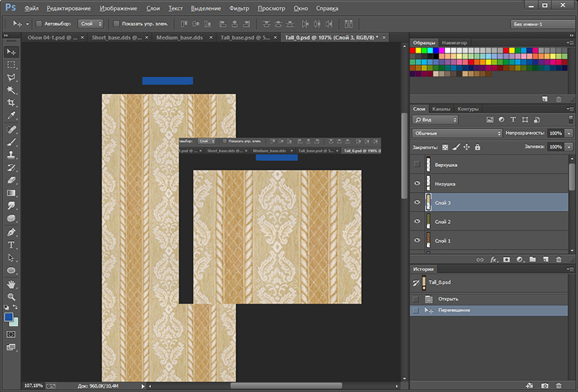Screen dimensions: 578x392
Task: Select the Crop tool in the toolbar
Action: pyautogui.click(x=12, y=103)
